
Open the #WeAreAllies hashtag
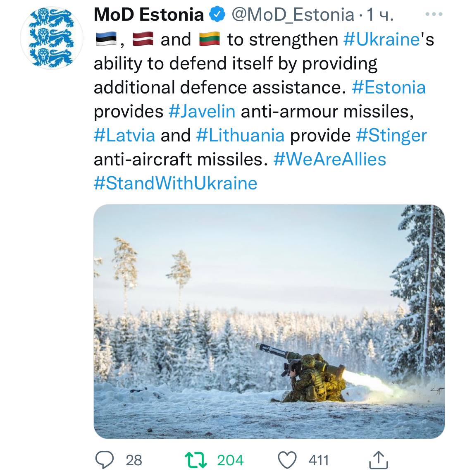329,159
